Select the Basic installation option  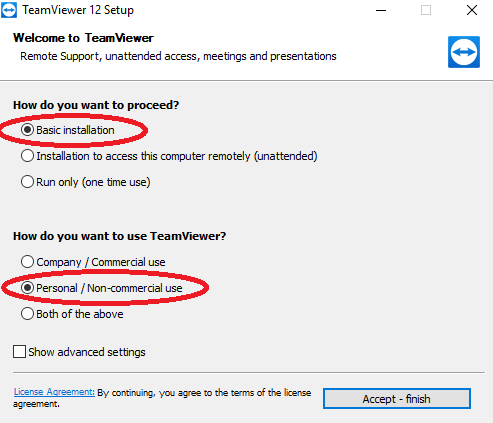68,130
